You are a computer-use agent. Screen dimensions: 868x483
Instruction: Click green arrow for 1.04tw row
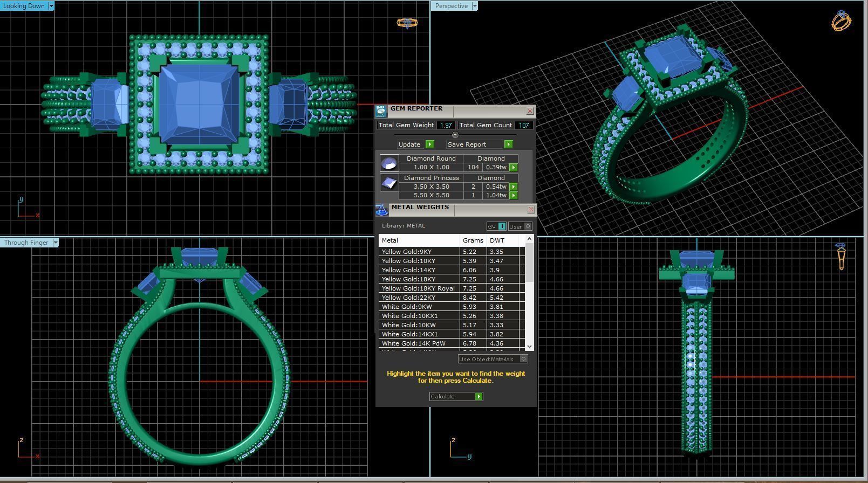point(514,196)
